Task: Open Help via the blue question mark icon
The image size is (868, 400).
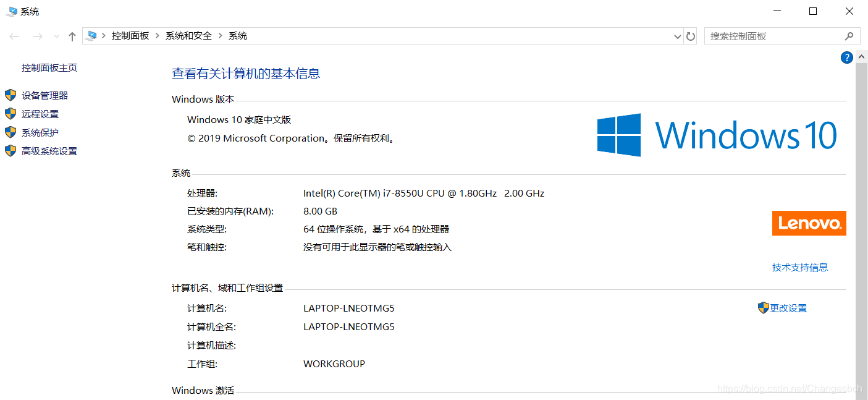Action: coord(847,57)
